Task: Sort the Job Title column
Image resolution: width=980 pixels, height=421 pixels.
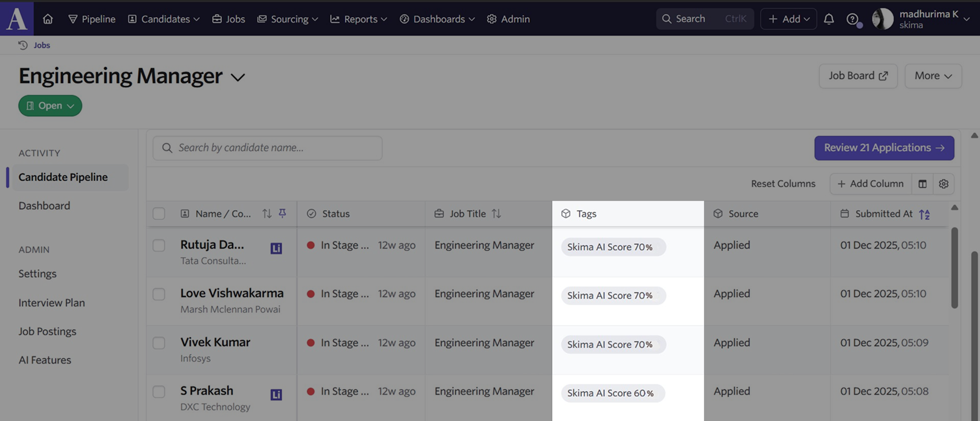Action: click(497, 213)
